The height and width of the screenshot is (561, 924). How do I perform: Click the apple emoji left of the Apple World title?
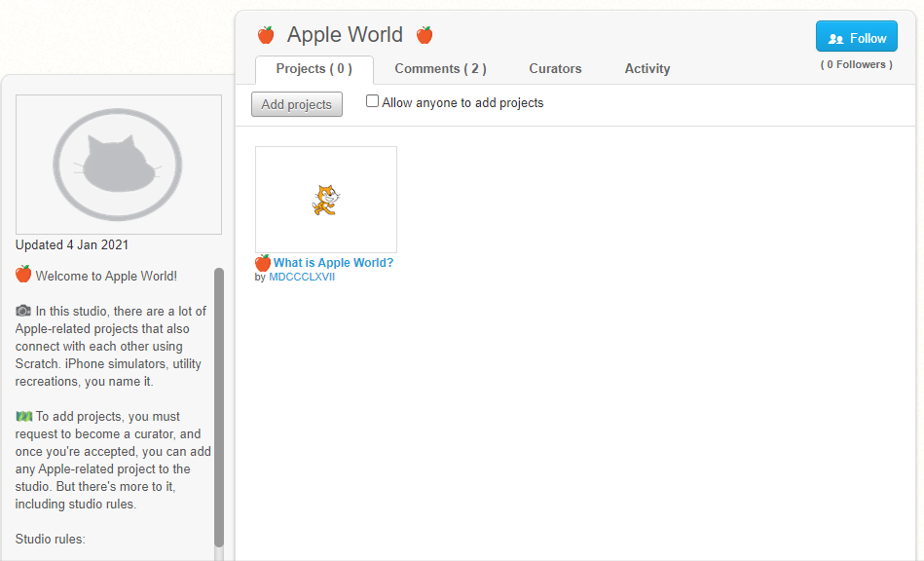(266, 36)
